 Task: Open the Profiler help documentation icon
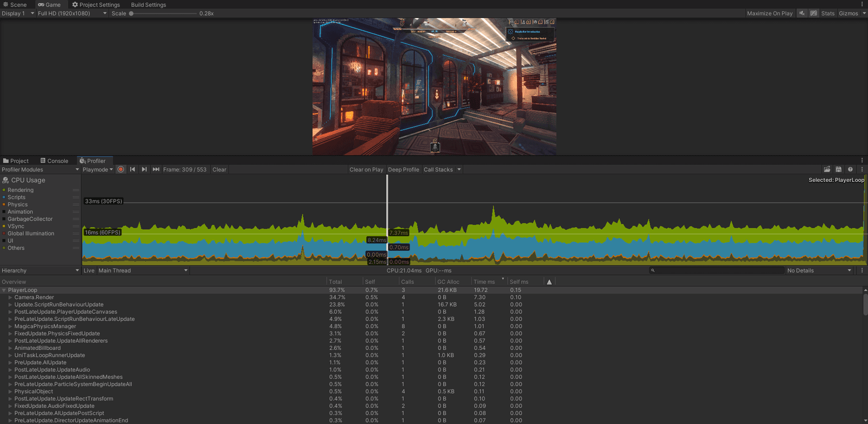point(850,169)
